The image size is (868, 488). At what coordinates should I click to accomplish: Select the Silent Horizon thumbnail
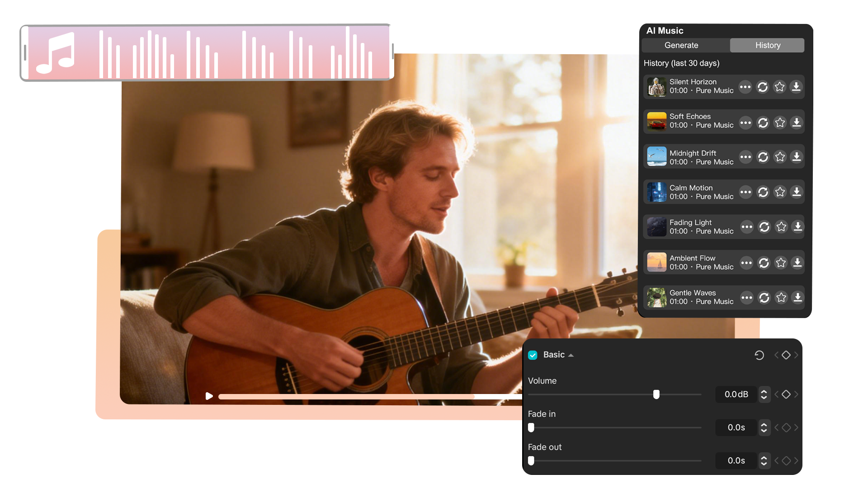coord(656,86)
